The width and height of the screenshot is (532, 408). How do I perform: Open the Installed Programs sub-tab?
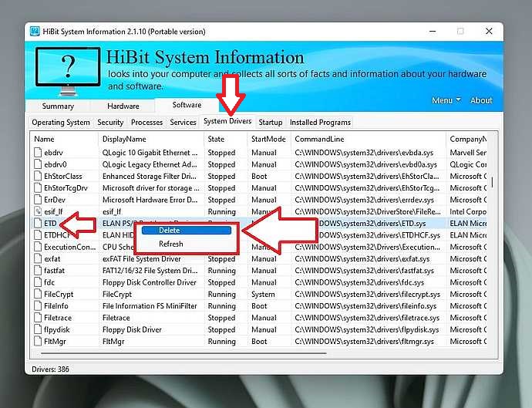(320, 122)
